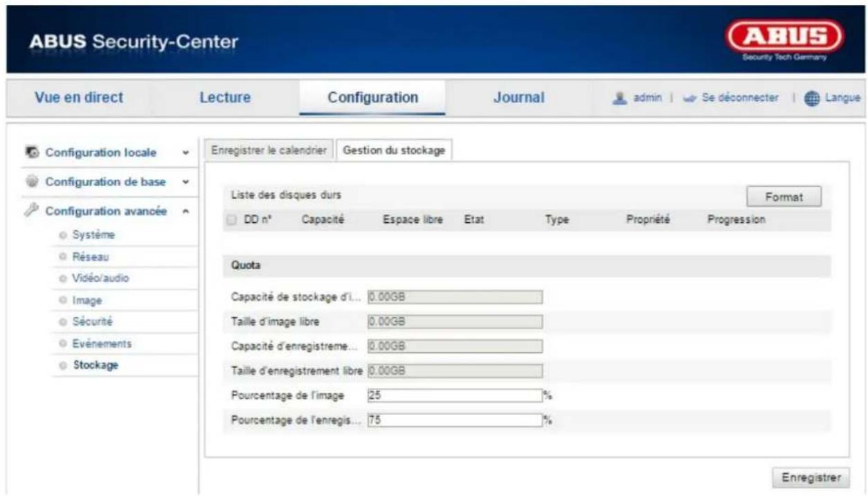Click the Pourcentage de l'image input field
Viewport: 868px width, 496px height.
[x=454, y=395]
